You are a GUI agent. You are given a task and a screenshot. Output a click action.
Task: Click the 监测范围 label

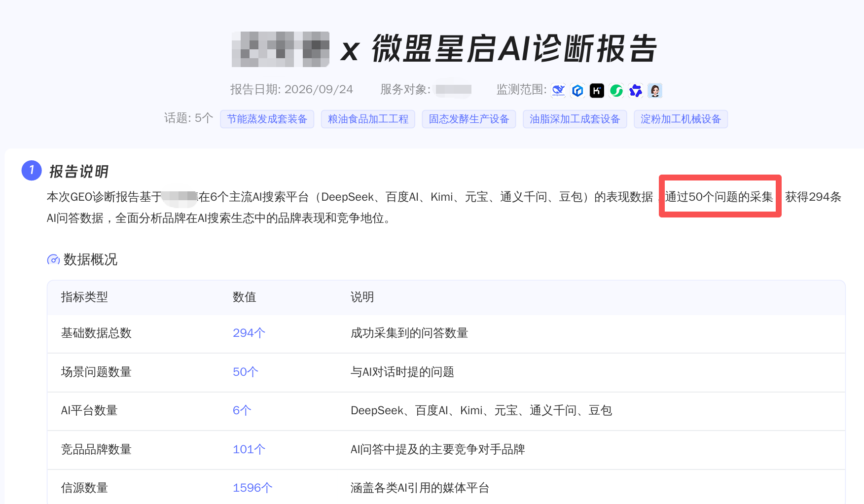point(522,89)
